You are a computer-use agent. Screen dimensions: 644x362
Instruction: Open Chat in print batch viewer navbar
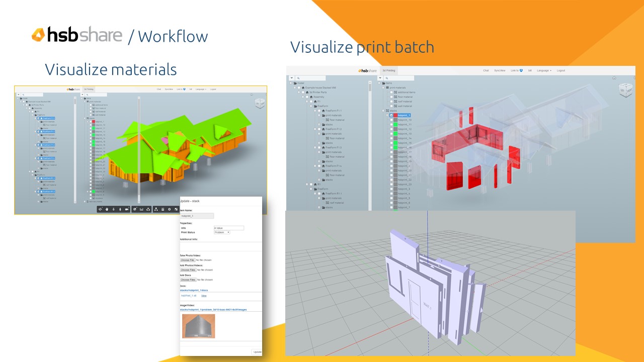click(x=486, y=70)
